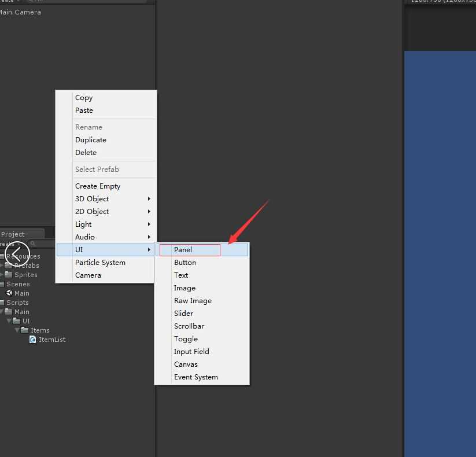
Task: Expand arrow next to 3D Object
Action: [x=149, y=199]
